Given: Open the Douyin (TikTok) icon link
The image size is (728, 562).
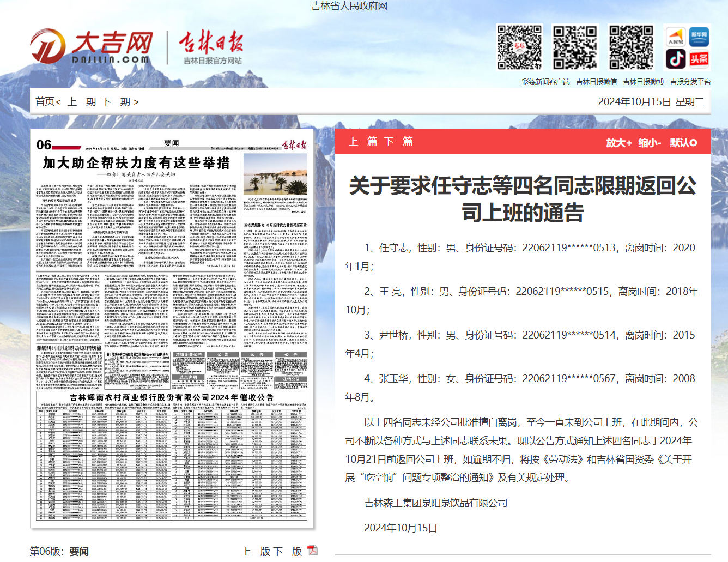Looking at the screenshot, I should click(x=676, y=58).
